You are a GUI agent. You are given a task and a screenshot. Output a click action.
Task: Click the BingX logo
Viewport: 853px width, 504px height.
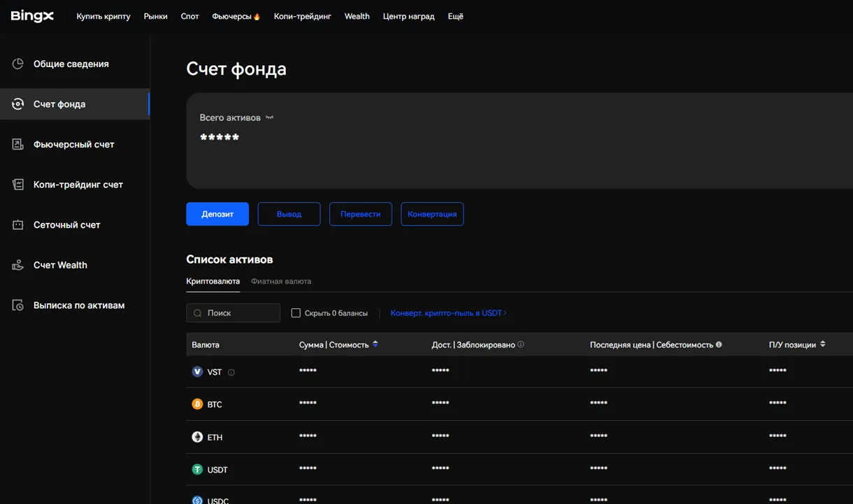[x=31, y=15]
